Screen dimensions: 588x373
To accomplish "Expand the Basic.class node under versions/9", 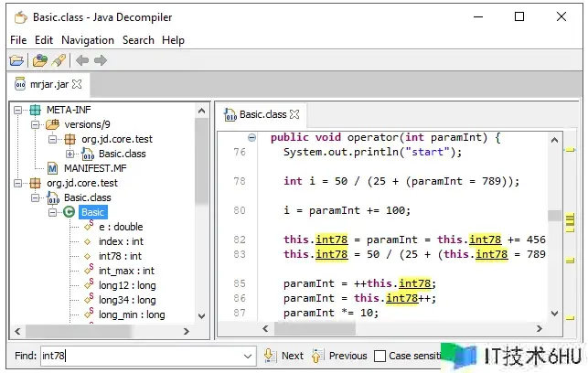I will (70, 154).
